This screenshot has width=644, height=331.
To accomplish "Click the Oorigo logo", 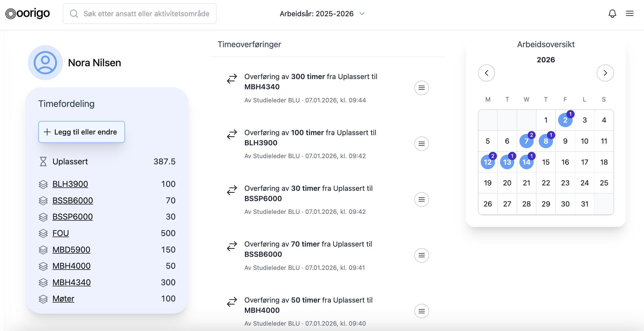I will 27,13.
